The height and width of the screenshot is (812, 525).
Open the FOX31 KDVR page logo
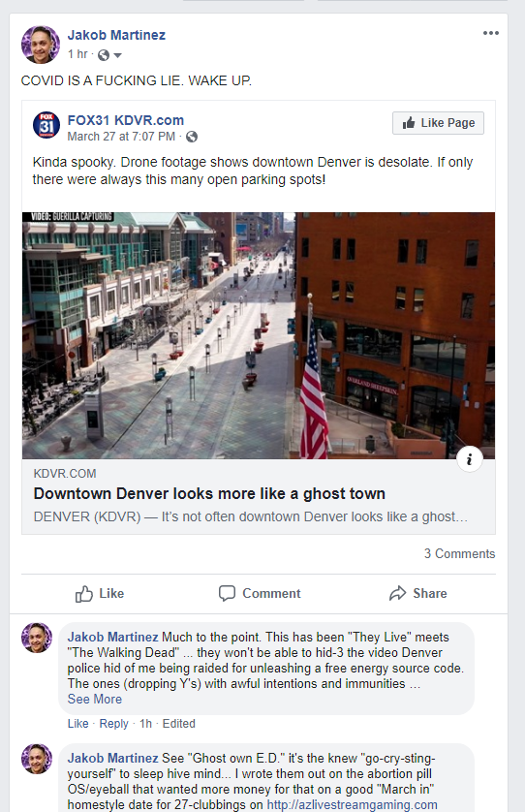point(46,125)
